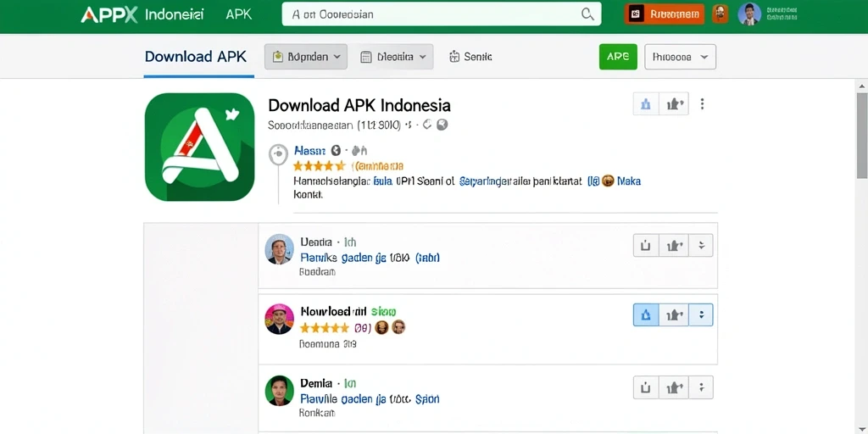Click the green APE button

click(x=618, y=57)
